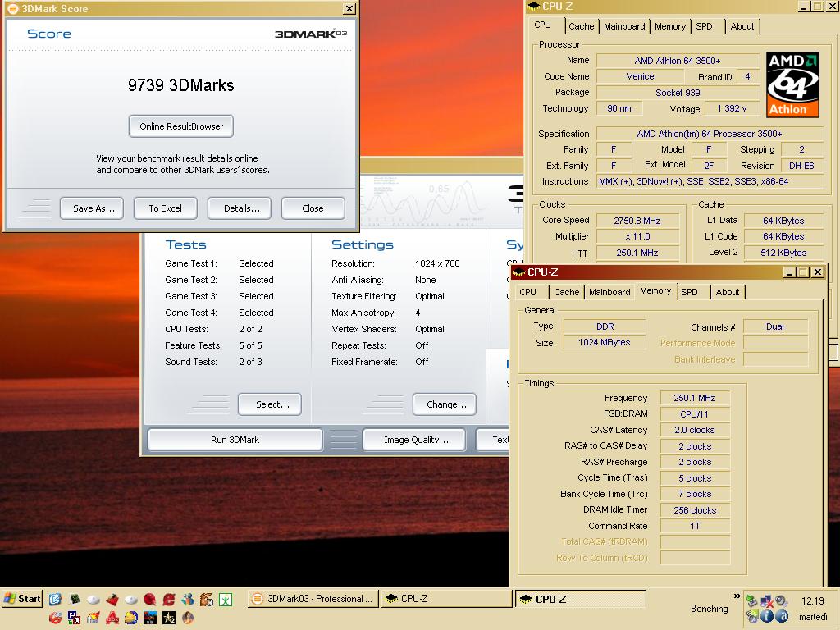Image resolution: width=840 pixels, height=630 pixels.
Task: Click Change button under Settings
Action: pos(444,404)
